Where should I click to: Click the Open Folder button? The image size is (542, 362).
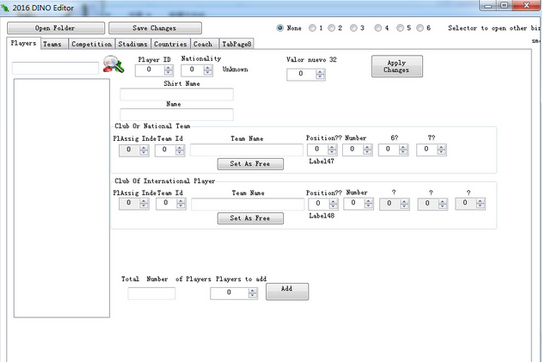click(x=56, y=28)
